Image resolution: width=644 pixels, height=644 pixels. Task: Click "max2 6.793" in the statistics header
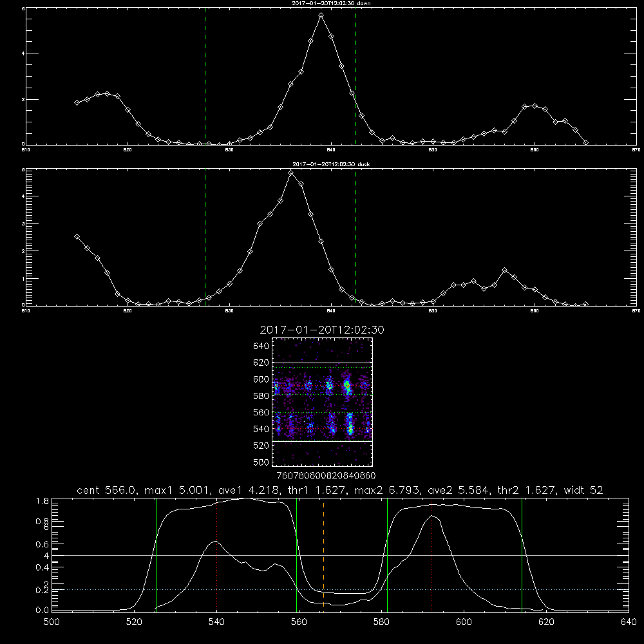386,490
